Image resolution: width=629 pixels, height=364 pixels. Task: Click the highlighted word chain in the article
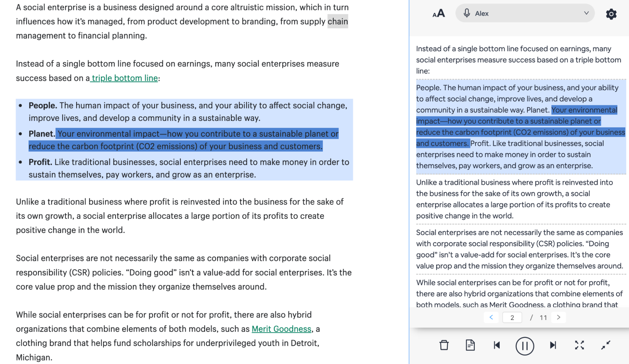338,21
